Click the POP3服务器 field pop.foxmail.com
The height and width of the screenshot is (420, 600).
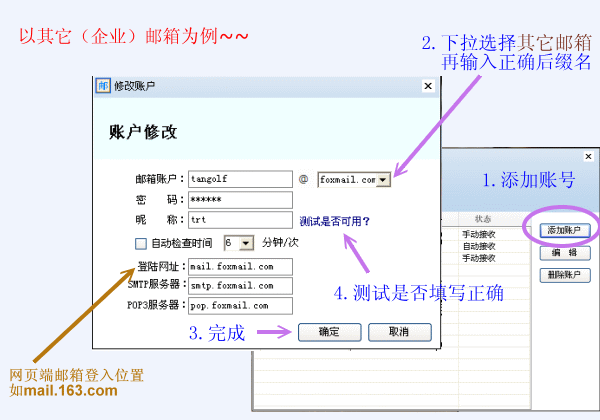240,306
